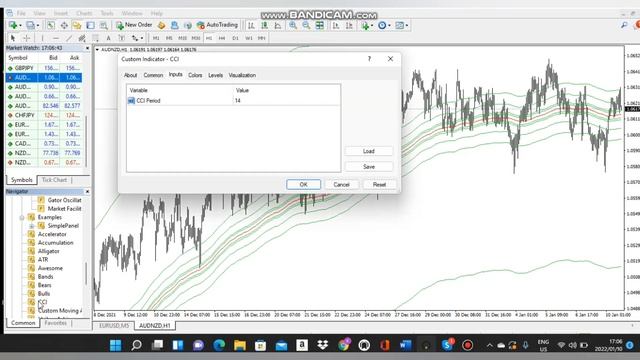Click the Navigator panel vertical scrollbar

click(x=86, y=274)
